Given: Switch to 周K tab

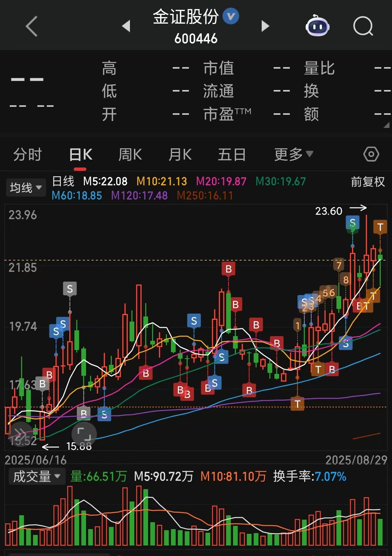Looking at the screenshot, I should click(x=130, y=154).
